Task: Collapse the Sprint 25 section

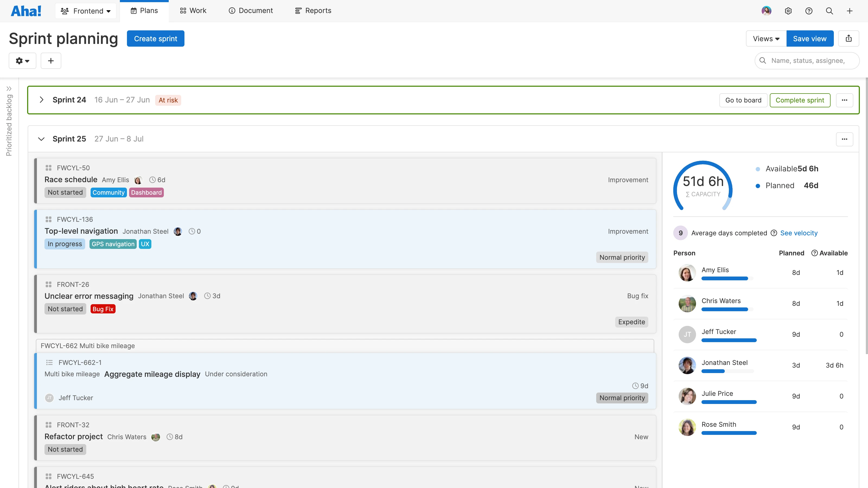Action: click(x=42, y=139)
